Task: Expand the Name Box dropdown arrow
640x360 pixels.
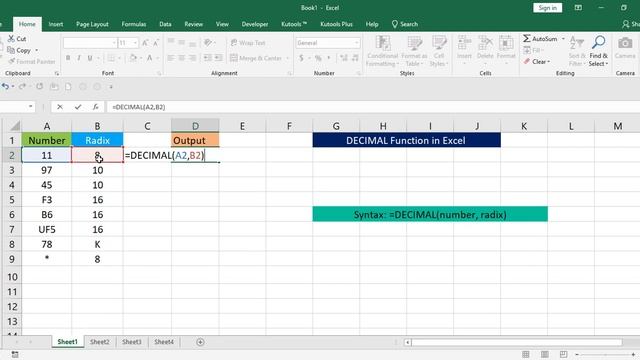Action: coord(31,107)
